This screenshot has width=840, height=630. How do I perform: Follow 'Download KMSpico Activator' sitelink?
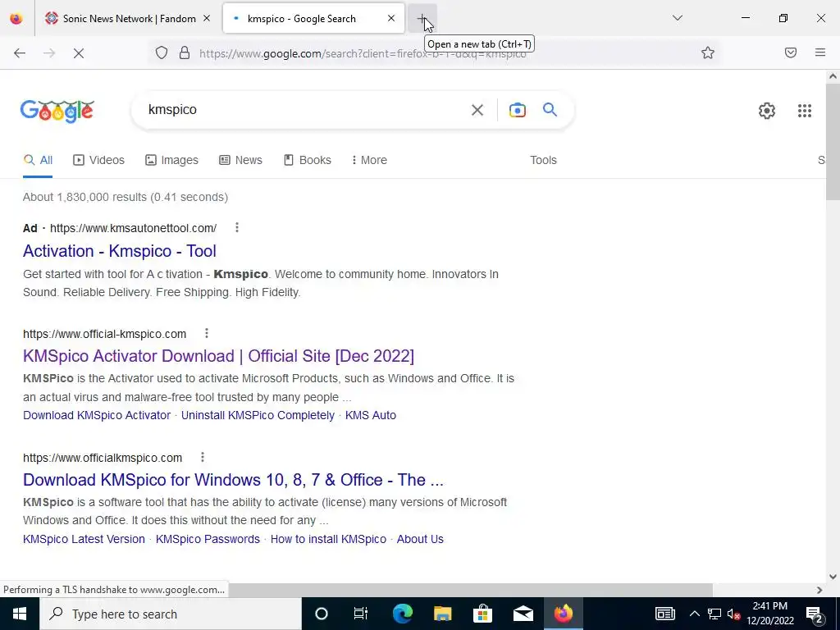(97, 415)
